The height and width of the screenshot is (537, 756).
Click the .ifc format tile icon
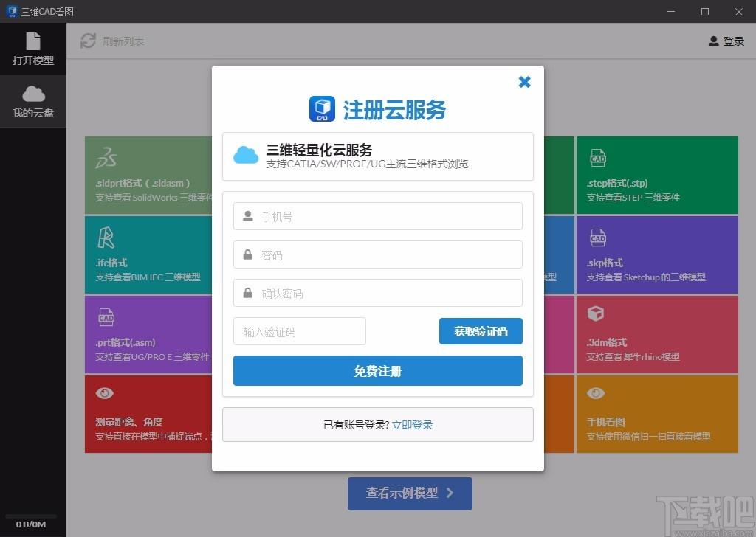pyautogui.click(x=106, y=238)
